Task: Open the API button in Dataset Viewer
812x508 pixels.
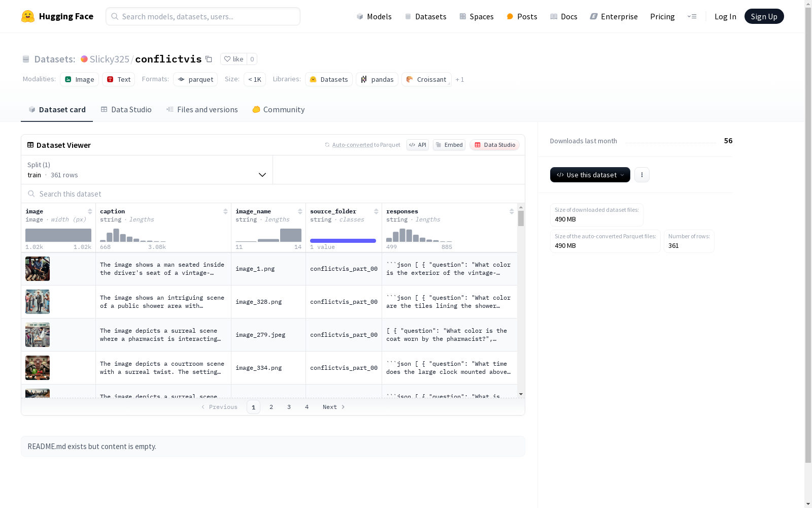Action: pos(418,145)
